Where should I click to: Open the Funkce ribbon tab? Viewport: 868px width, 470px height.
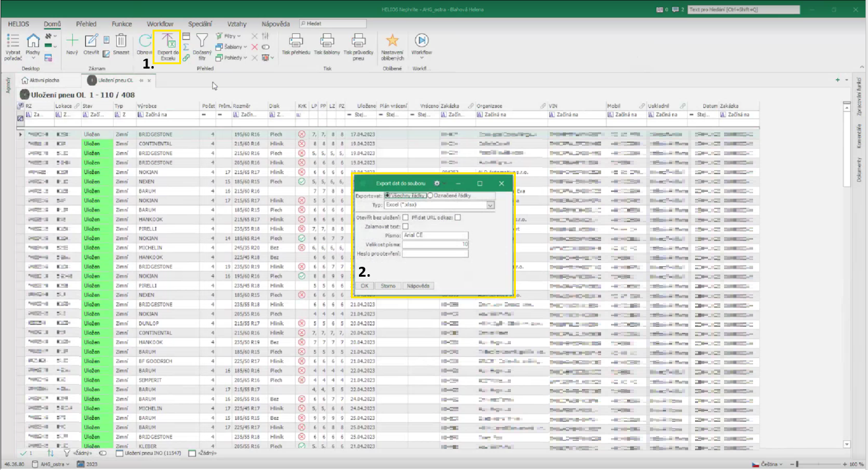122,24
